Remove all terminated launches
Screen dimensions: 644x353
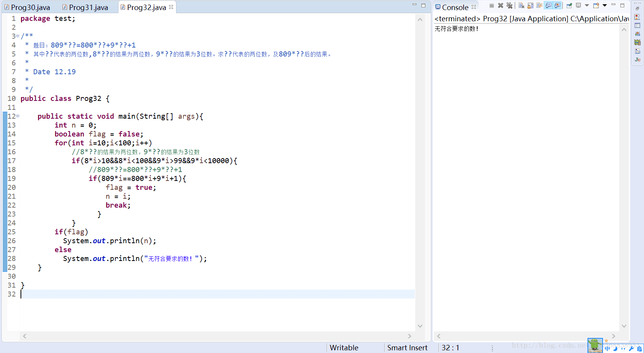click(509, 5)
